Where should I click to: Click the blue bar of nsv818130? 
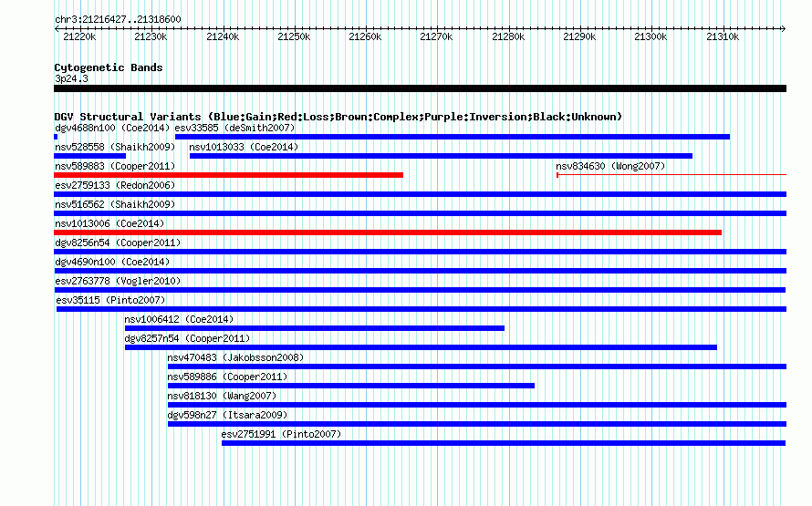pyautogui.click(x=477, y=405)
